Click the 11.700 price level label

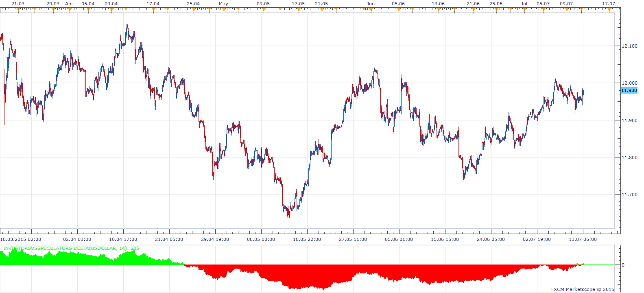point(629,195)
